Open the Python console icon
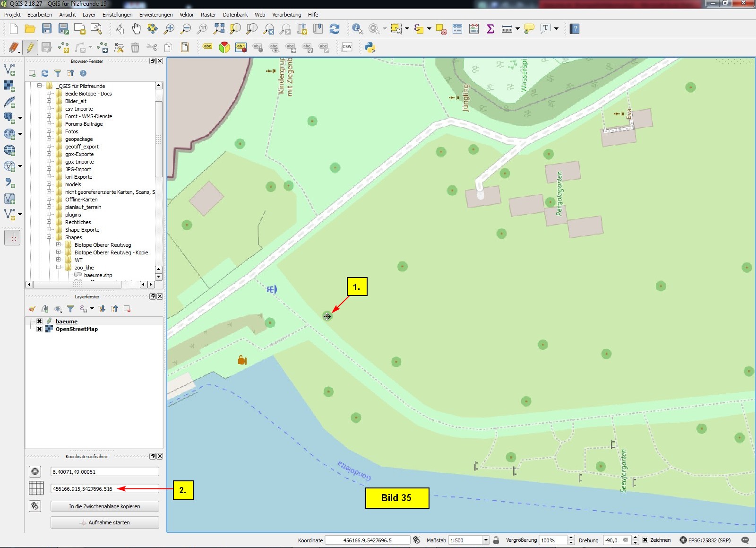The image size is (756, 548). coord(370,47)
